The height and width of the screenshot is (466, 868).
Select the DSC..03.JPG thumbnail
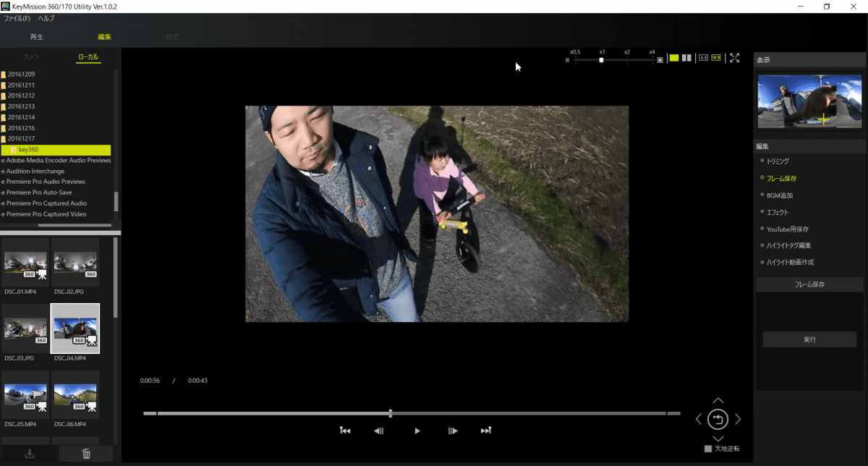coord(25,329)
